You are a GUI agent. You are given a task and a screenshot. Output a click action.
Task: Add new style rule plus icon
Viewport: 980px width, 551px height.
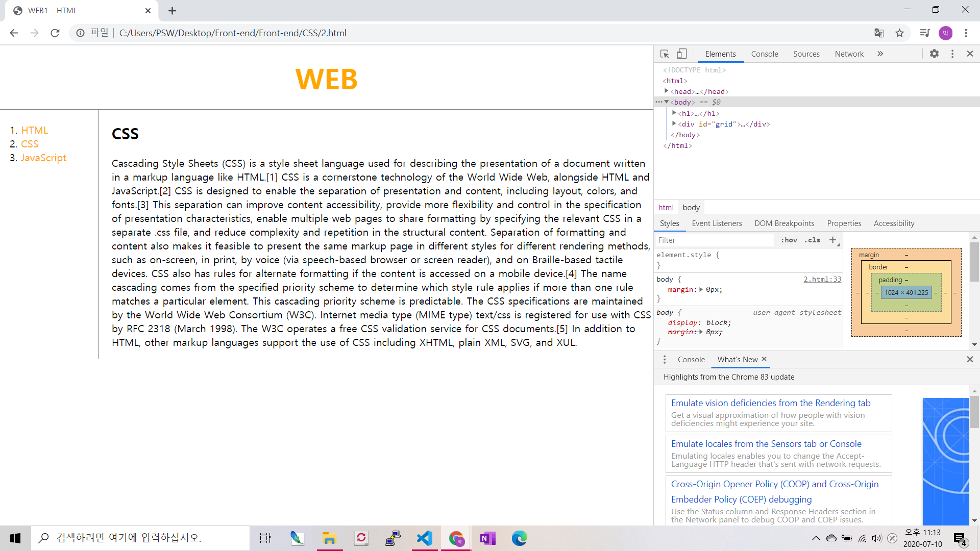832,240
